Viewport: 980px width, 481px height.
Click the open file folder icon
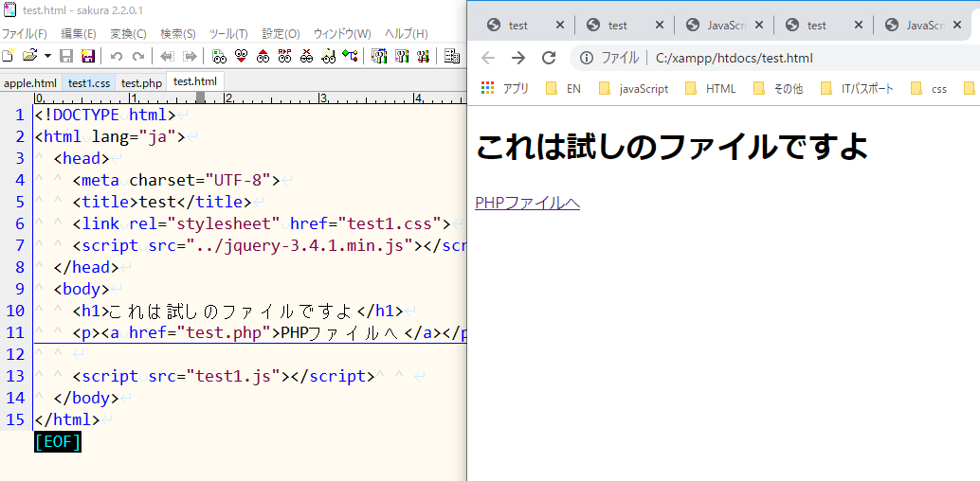[30, 56]
